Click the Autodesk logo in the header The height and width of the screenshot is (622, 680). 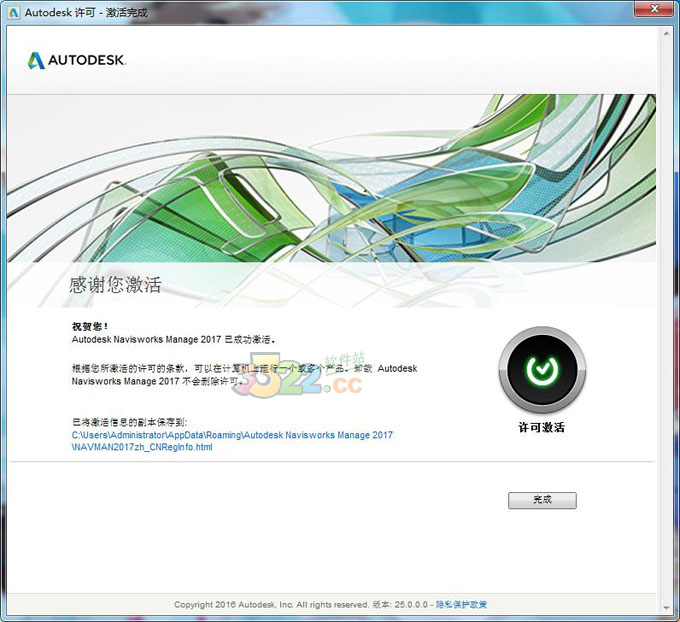point(77,60)
